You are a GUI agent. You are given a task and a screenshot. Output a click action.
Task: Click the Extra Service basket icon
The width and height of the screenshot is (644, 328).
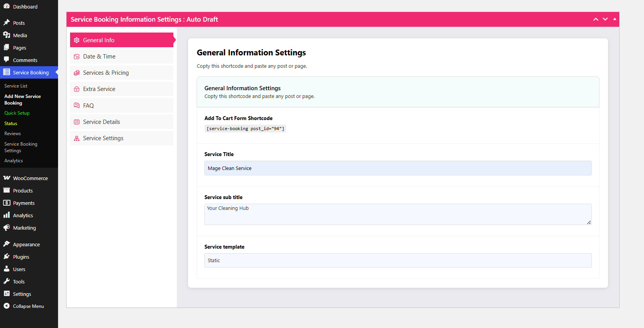77,89
